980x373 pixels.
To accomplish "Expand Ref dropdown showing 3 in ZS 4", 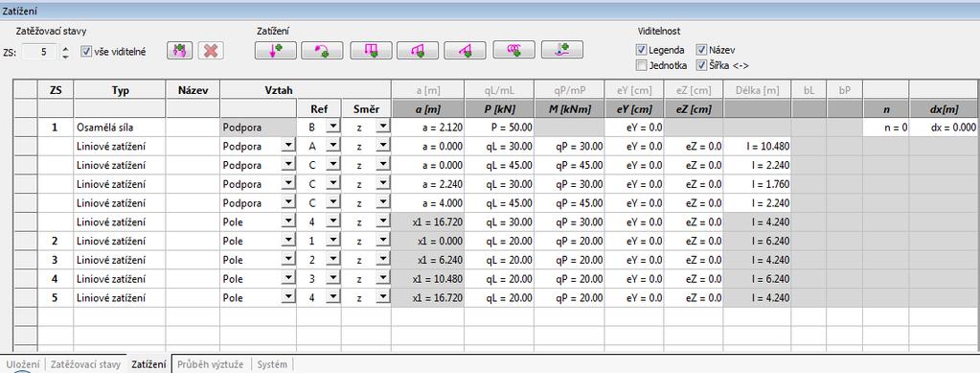I will 333,278.
